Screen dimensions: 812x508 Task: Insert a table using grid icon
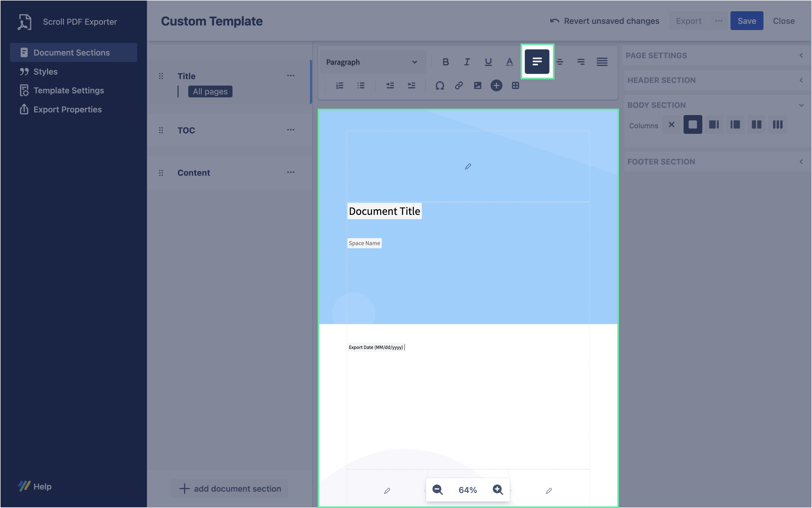tap(515, 86)
